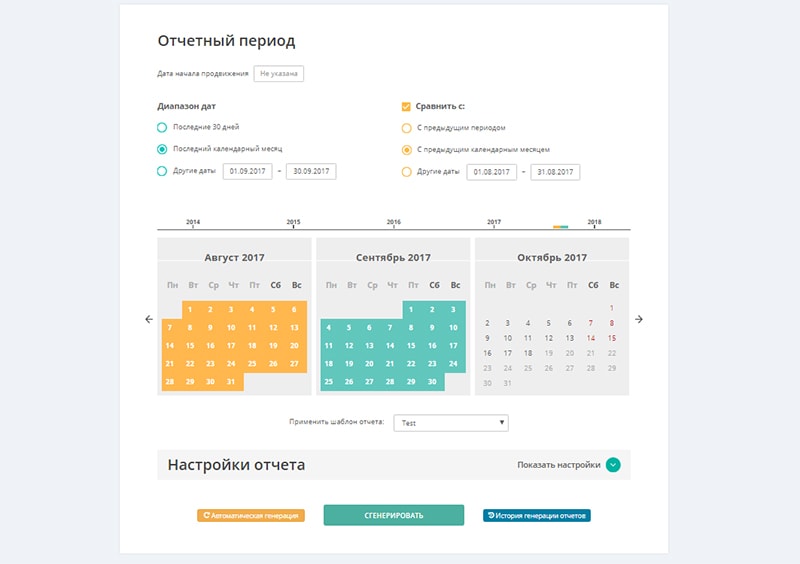
Task: Click the highlighted range bar on the timeline
Action: click(x=560, y=227)
